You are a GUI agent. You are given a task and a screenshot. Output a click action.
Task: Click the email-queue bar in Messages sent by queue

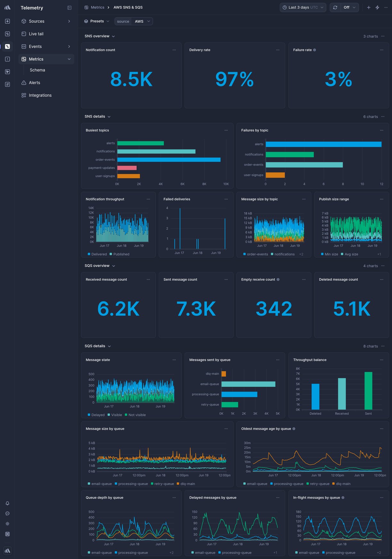tap(248, 384)
